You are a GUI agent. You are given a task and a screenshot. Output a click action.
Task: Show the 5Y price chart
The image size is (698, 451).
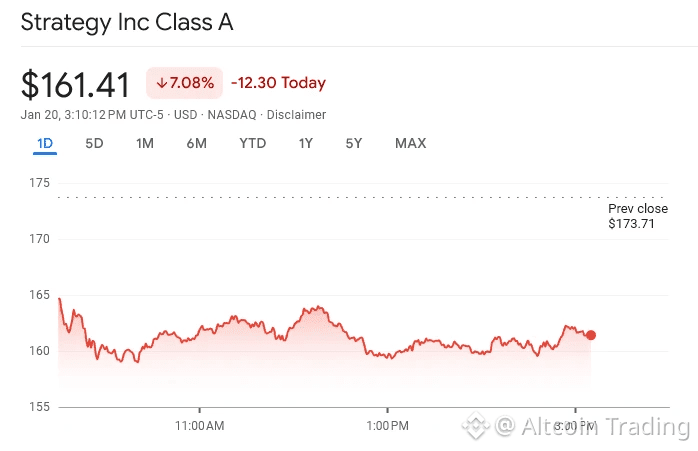point(354,143)
